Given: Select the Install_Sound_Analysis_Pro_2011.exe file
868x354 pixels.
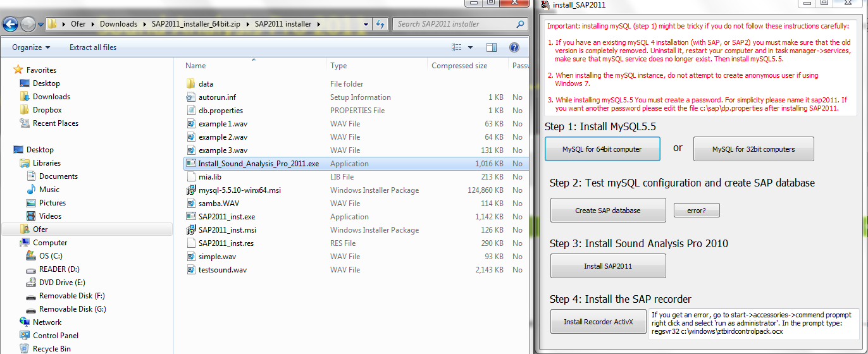Looking at the screenshot, I should 258,164.
